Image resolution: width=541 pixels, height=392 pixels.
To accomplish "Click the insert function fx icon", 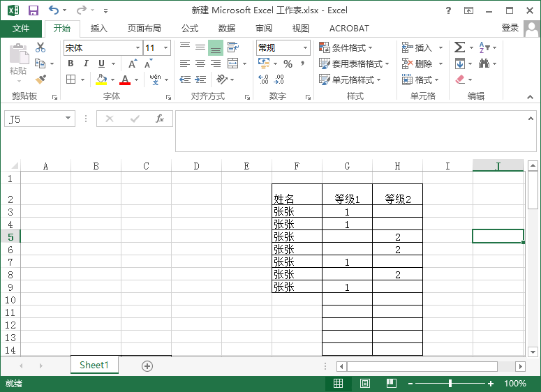I will [159, 119].
